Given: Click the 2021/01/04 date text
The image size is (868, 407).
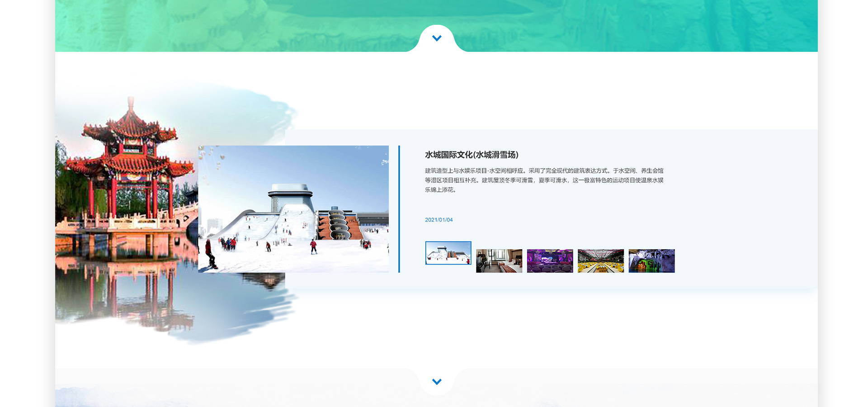Looking at the screenshot, I should [439, 220].
